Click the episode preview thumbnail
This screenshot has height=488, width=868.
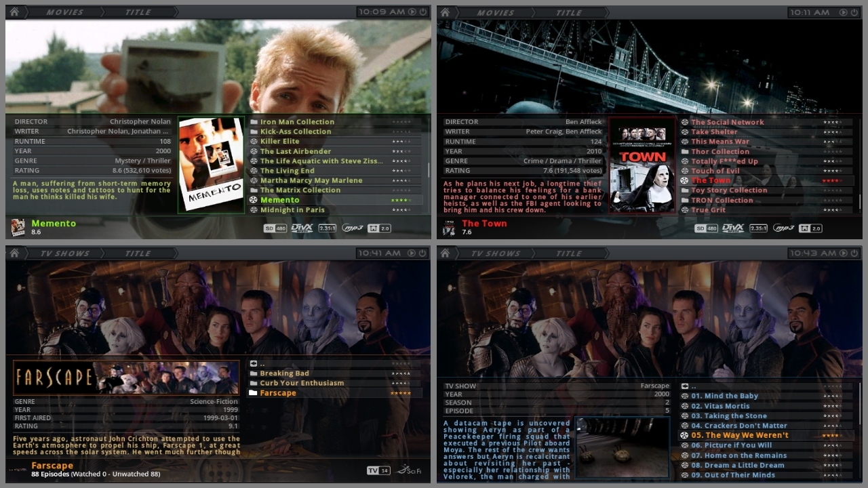click(x=622, y=448)
